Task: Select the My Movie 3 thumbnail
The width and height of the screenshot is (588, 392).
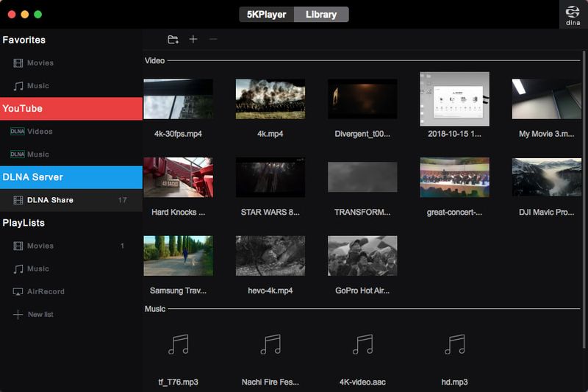Action: 547,99
